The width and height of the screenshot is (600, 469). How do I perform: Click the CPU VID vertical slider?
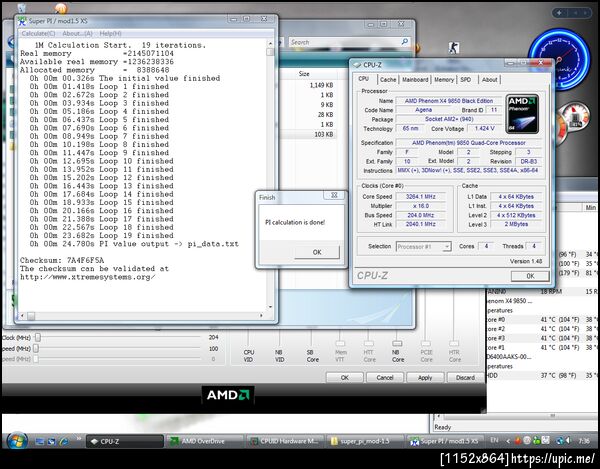(248, 339)
